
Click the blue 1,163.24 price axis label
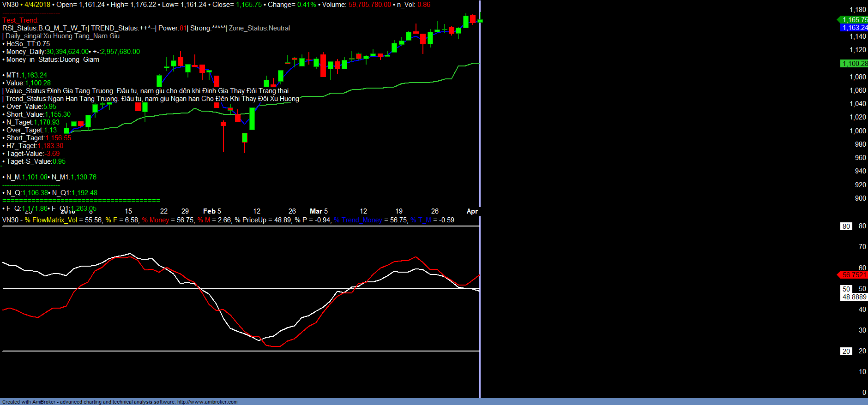pyautogui.click(x=854, y=28)
